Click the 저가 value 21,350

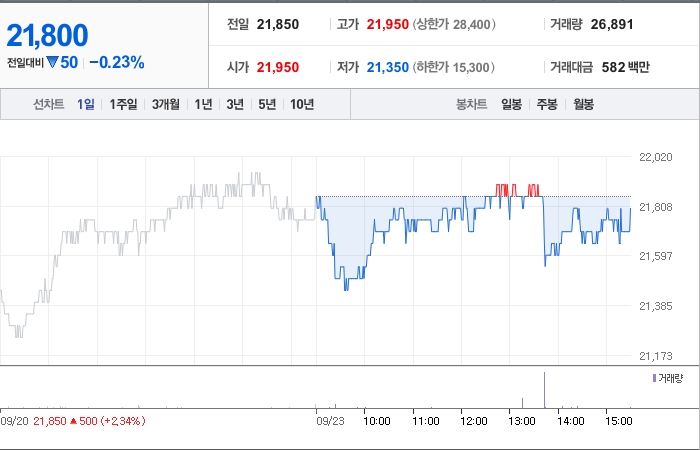pyautogui.click(x=388, y=67)
